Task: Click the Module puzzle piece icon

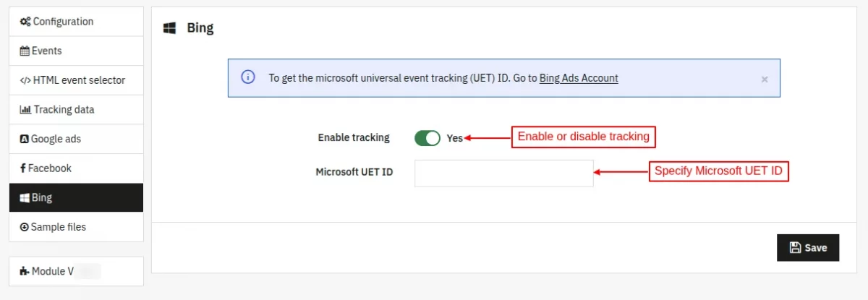Action: 25,272
